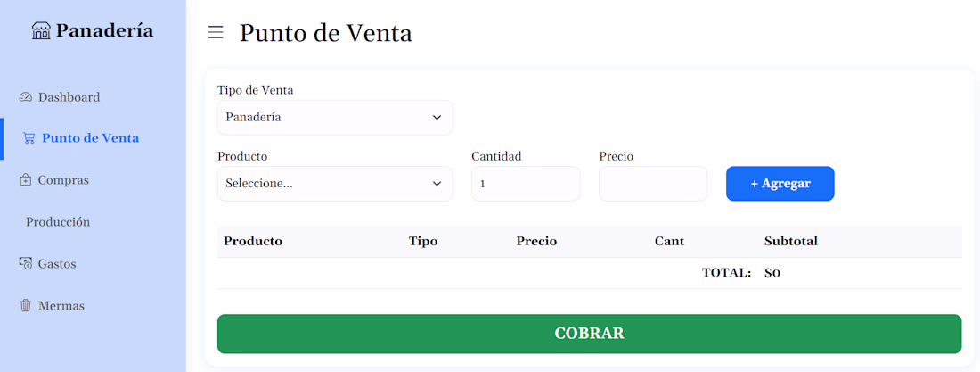Click the Mermas trash can icon

point(26,306)
